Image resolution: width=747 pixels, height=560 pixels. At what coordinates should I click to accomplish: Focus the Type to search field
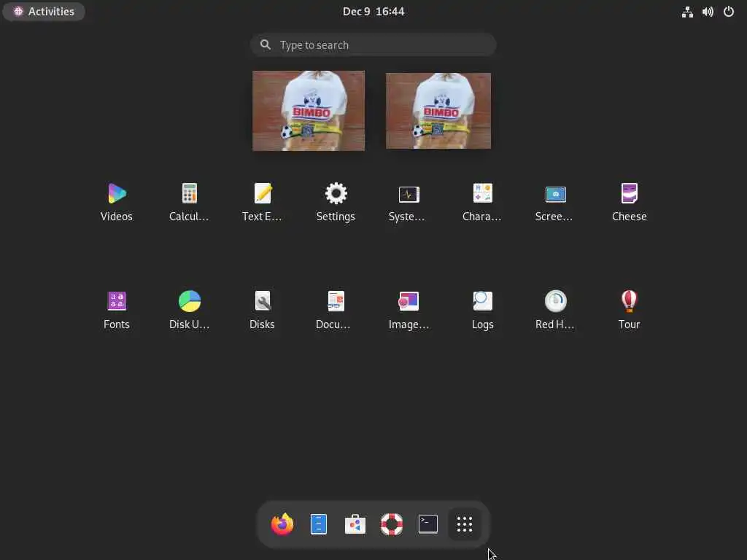tap(373, 44)
